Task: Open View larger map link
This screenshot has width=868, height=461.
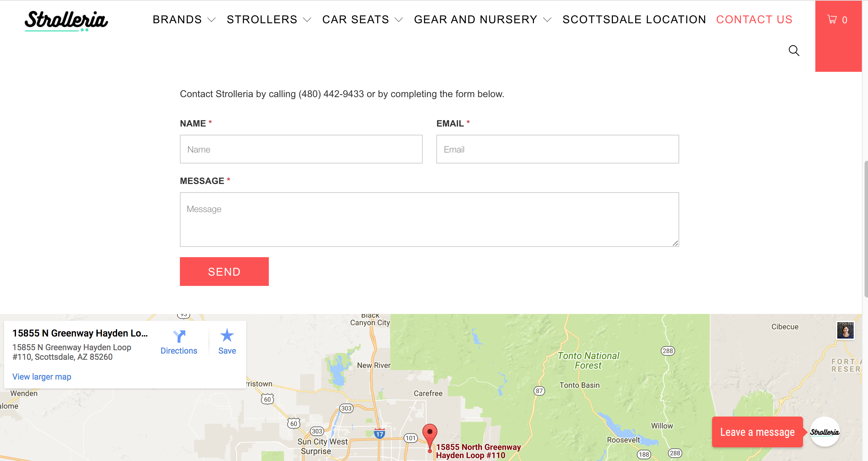Action: [x=42, y=377]
